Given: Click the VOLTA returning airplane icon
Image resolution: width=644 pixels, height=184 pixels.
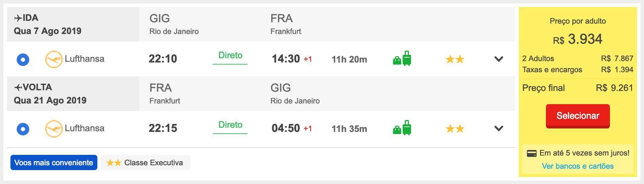Looking at the screenshot, I should tap(18, 87).
